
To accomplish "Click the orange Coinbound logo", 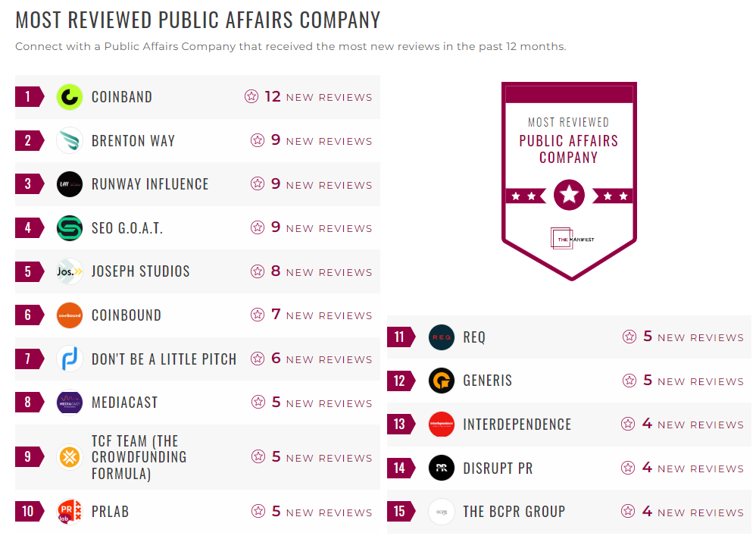I will click(69, 315).
